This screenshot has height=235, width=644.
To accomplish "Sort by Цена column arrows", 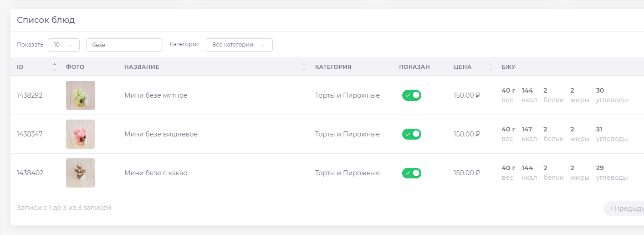I will point(490,67).
